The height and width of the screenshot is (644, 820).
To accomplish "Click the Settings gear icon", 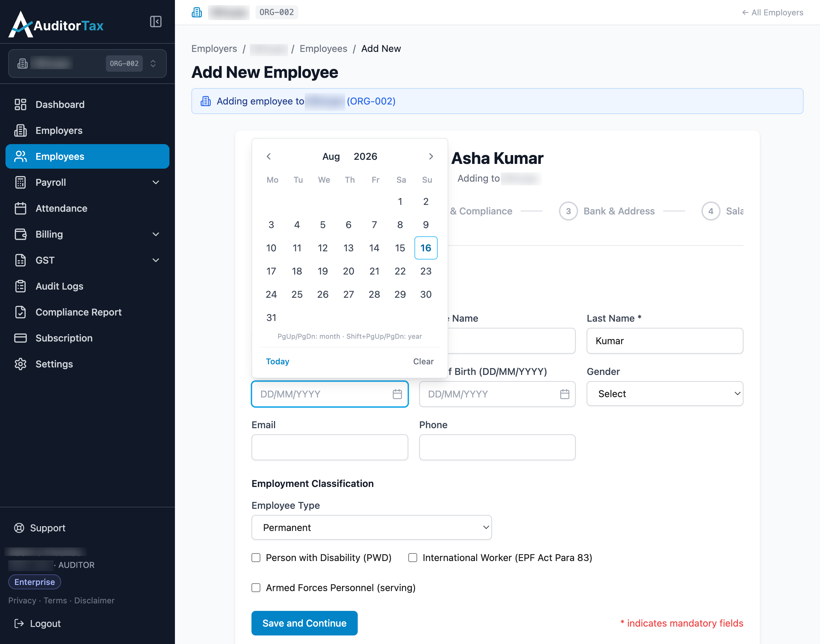I will click(20, 364).
